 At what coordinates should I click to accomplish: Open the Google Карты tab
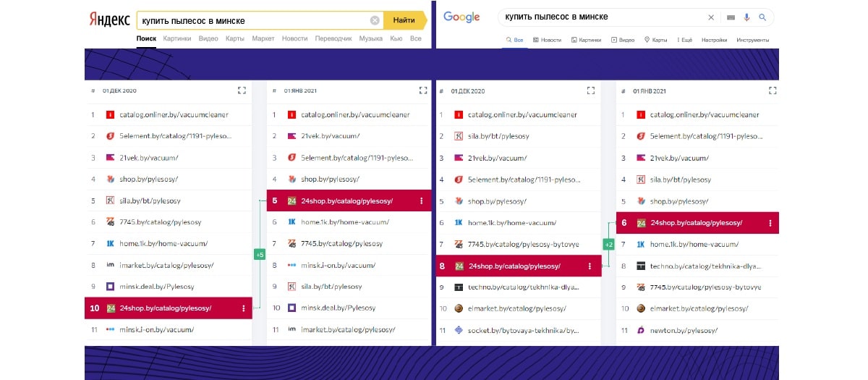point(655,40)
